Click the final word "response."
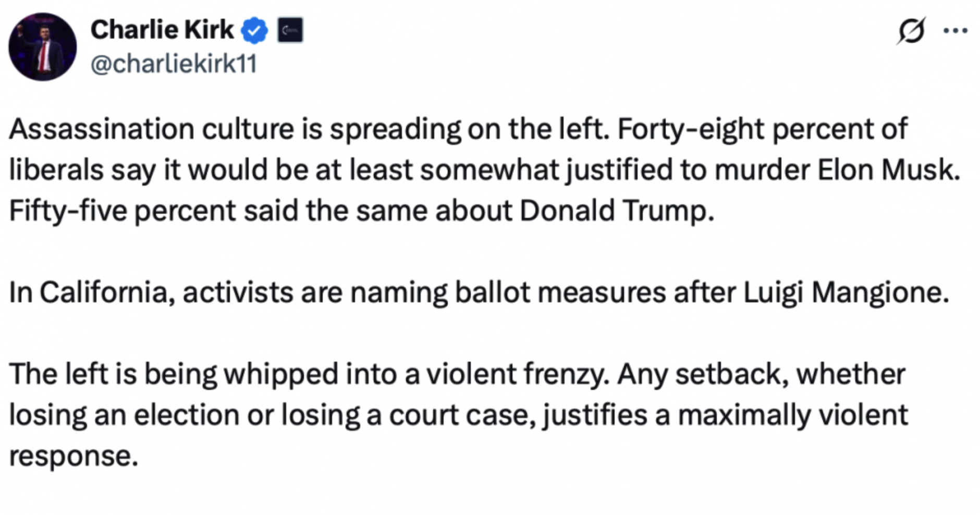The height and width of the screenshot is (515, 980). coord(73,456)
